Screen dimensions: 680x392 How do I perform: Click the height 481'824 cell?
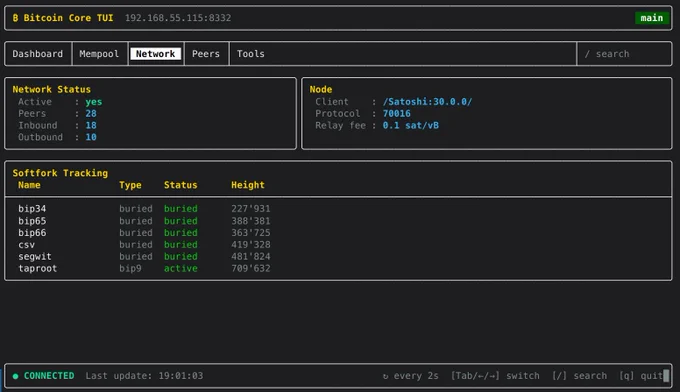(x=251, y=257)
